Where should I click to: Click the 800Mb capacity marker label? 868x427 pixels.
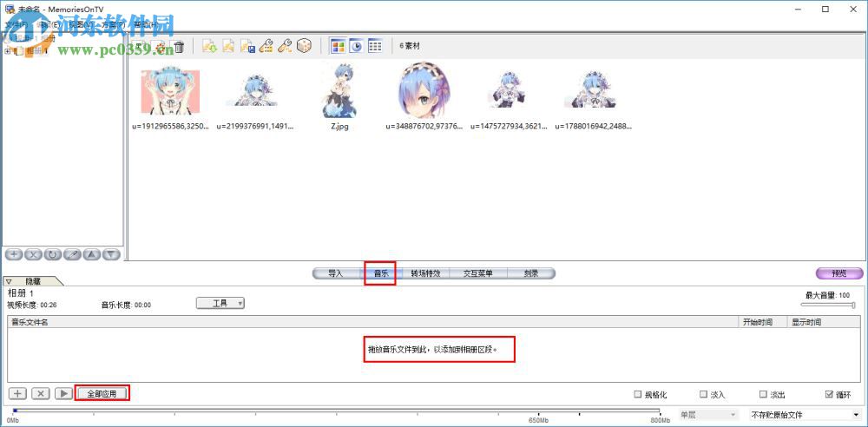661,422
